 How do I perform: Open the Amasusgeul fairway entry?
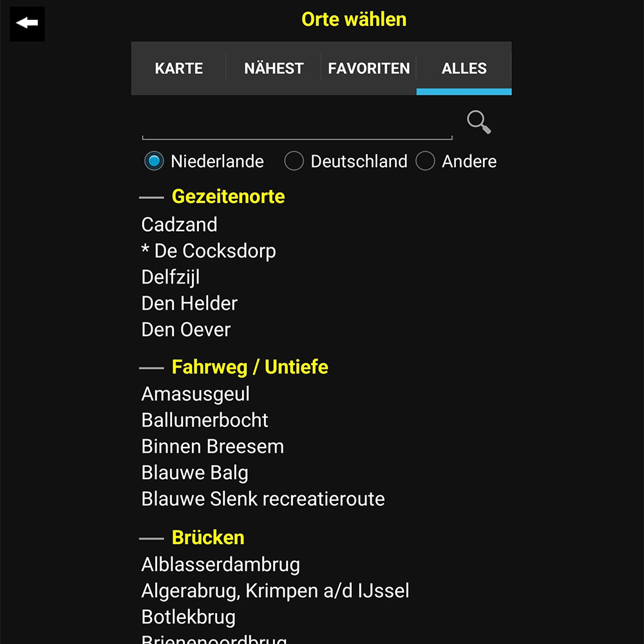point(195,393)
